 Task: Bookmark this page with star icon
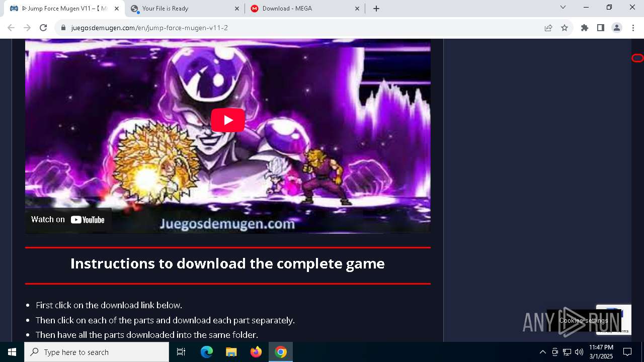(565, 28)
